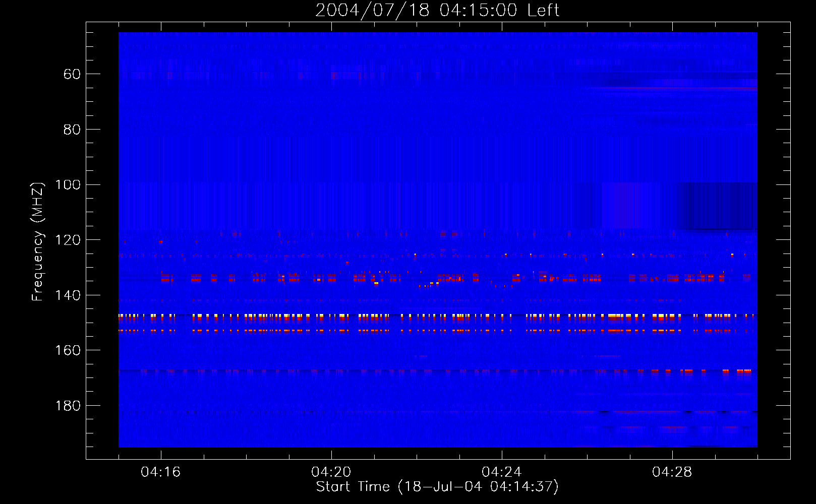Click the 04:16 time tick label
The height and width of the screenshot is (504, 816).
(x=160, y=472)
